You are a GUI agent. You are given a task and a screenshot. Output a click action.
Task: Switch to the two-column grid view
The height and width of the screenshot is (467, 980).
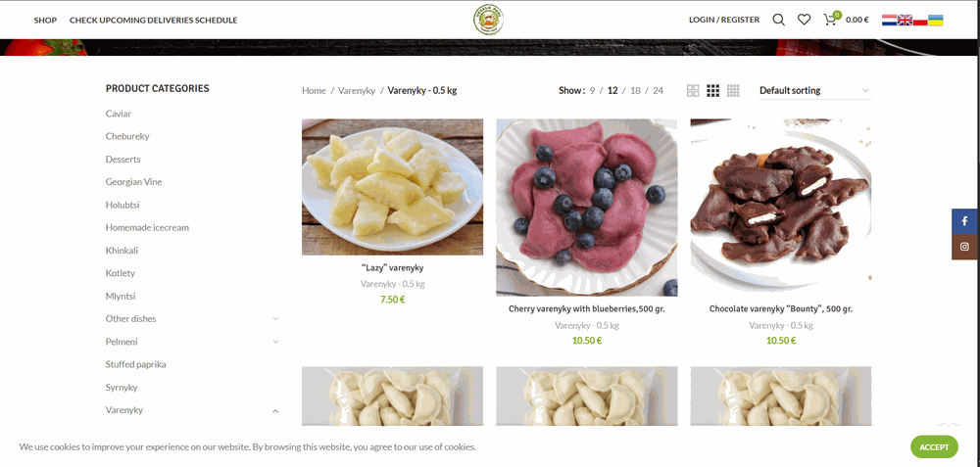693,90
